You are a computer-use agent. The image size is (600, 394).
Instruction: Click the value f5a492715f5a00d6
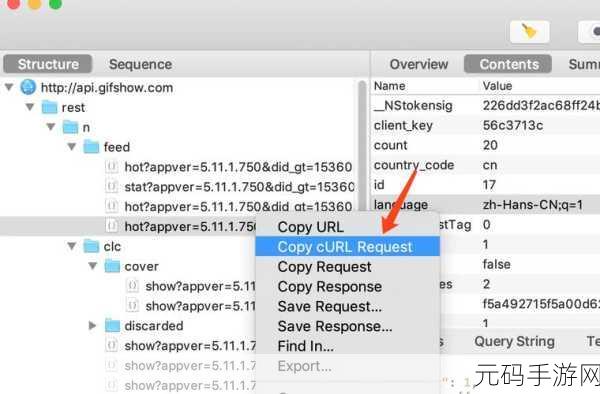pyautogui.click(x=541, y=304)
